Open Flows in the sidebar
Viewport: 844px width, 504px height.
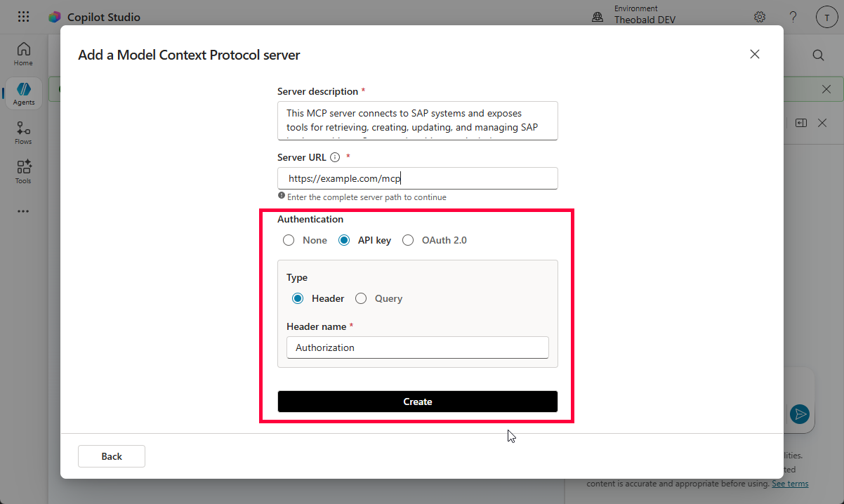23,133
